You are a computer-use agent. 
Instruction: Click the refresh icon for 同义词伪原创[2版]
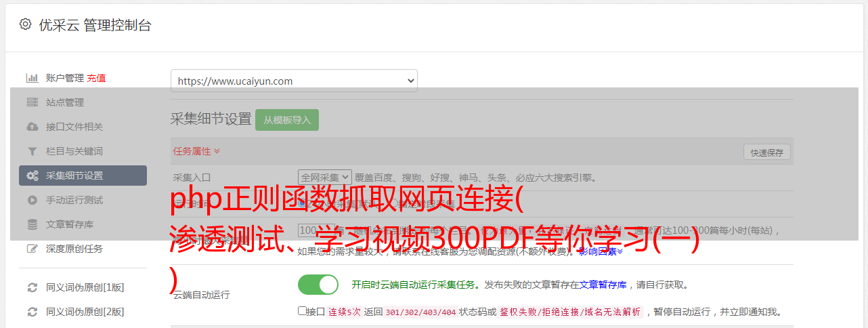[32, 312]
